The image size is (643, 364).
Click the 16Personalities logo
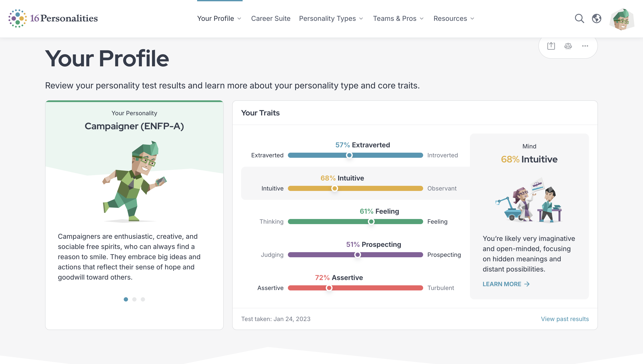(x=53, y=18)
